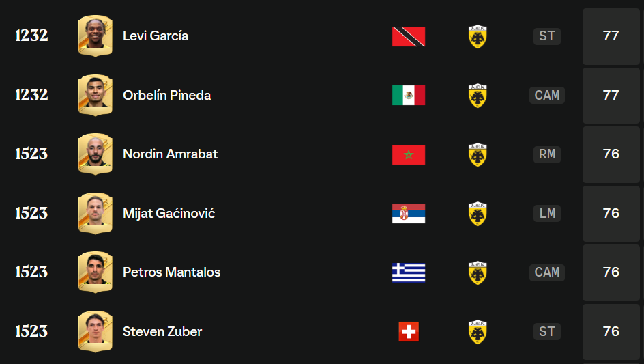Click the CAM position tag for Orbelín Pineda

pyautogui.click(x=547, y=95)
